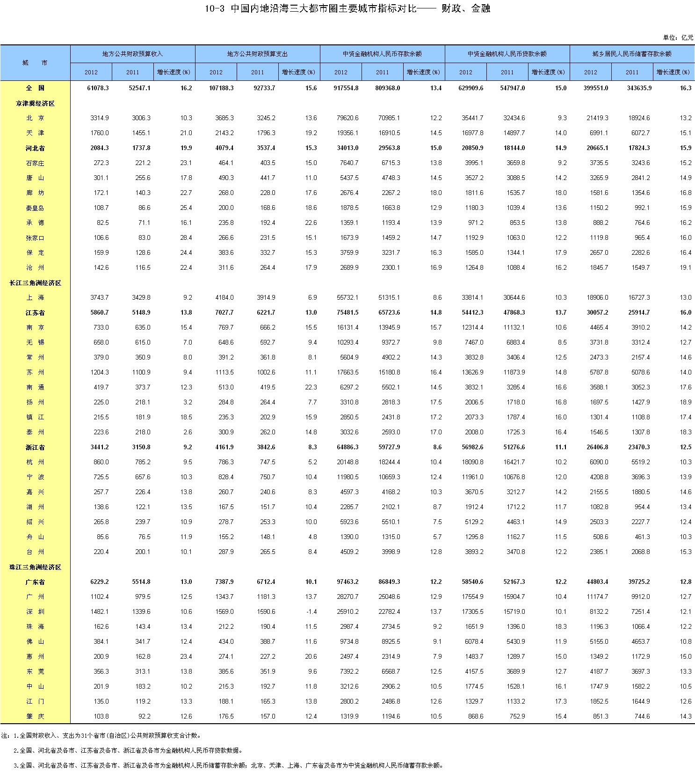Viewport: 695px width, 784px height.
Task: Select the 地方公共财政预算收入 header
Action: pyautogui.click(x=132, y=54)
